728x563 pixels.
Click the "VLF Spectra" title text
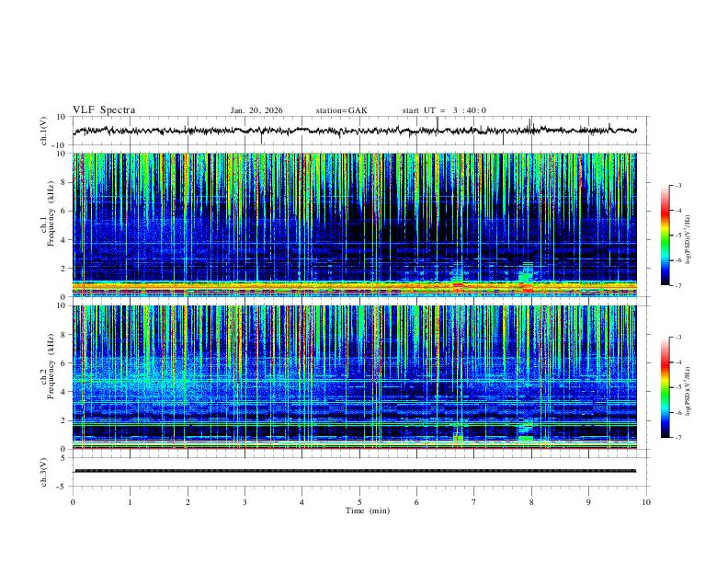coord(104,110)
